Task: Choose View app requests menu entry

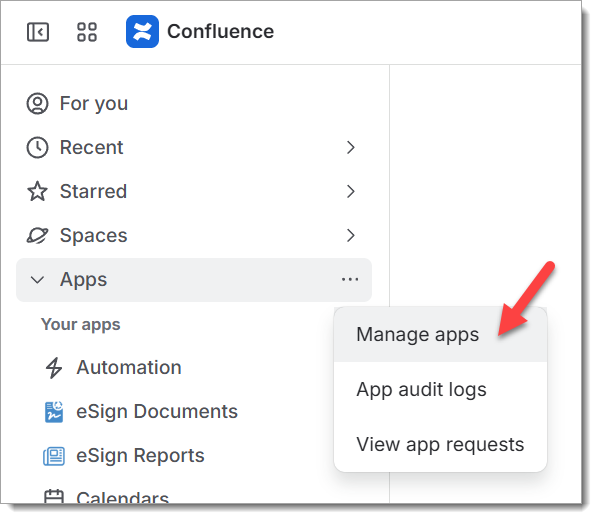Action: (441, 444)
